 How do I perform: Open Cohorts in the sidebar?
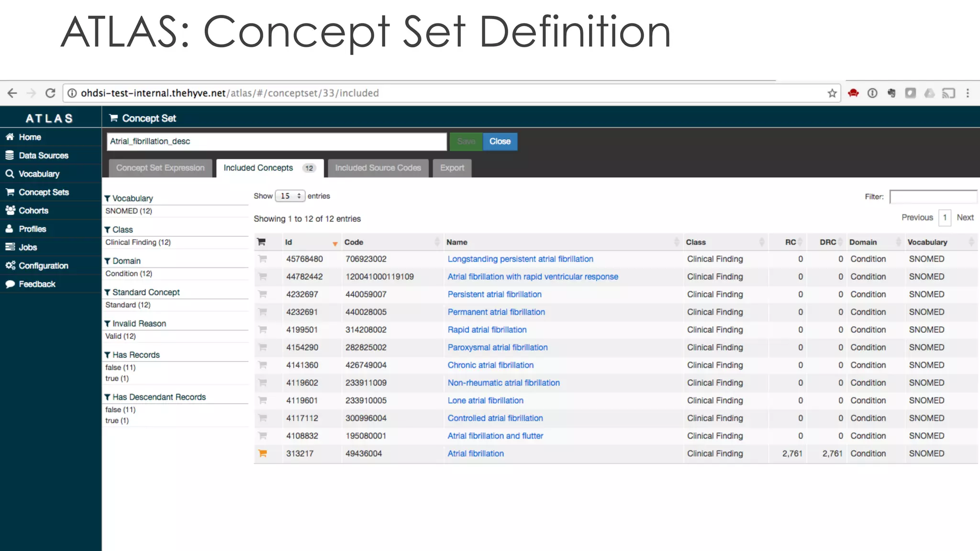[33, 210]
